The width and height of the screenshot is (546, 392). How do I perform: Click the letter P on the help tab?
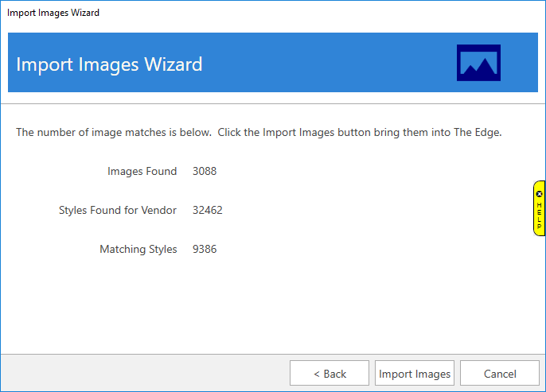[539, 227]
